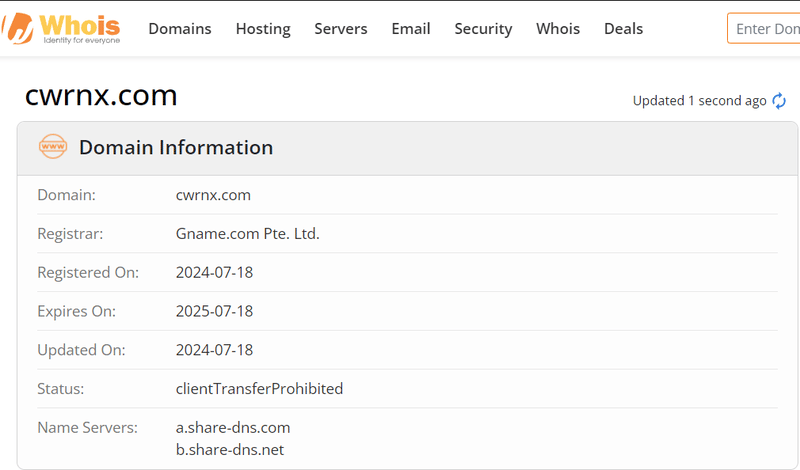Click the orange www globe icon

pyautogui.click(x=52, y=147)
